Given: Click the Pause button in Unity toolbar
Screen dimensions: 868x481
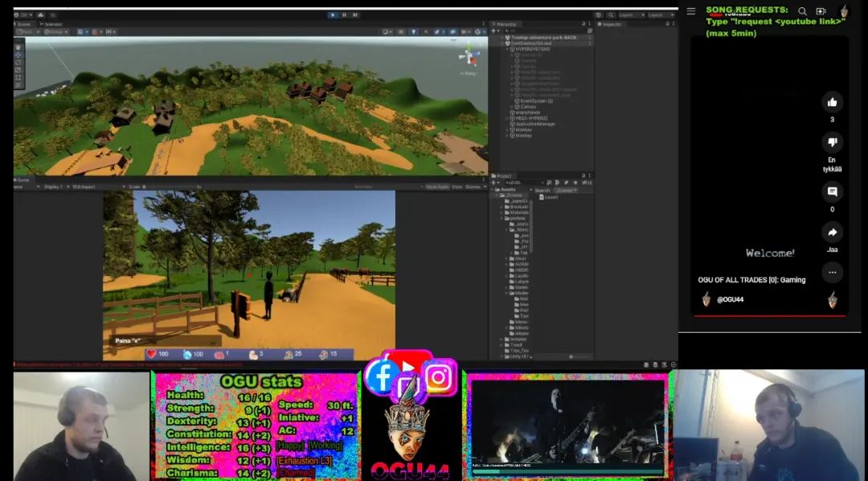Looking at the screenshot, I should point(345,14).
